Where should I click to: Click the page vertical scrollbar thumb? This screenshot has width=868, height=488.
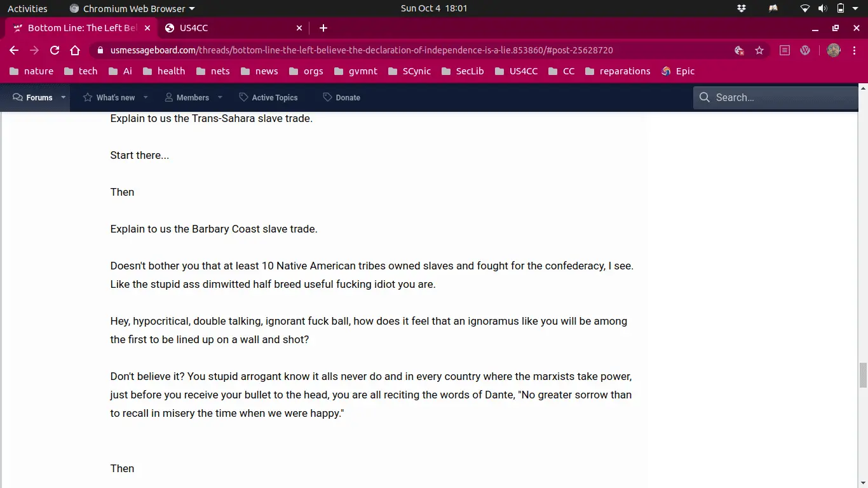point(863,376)
